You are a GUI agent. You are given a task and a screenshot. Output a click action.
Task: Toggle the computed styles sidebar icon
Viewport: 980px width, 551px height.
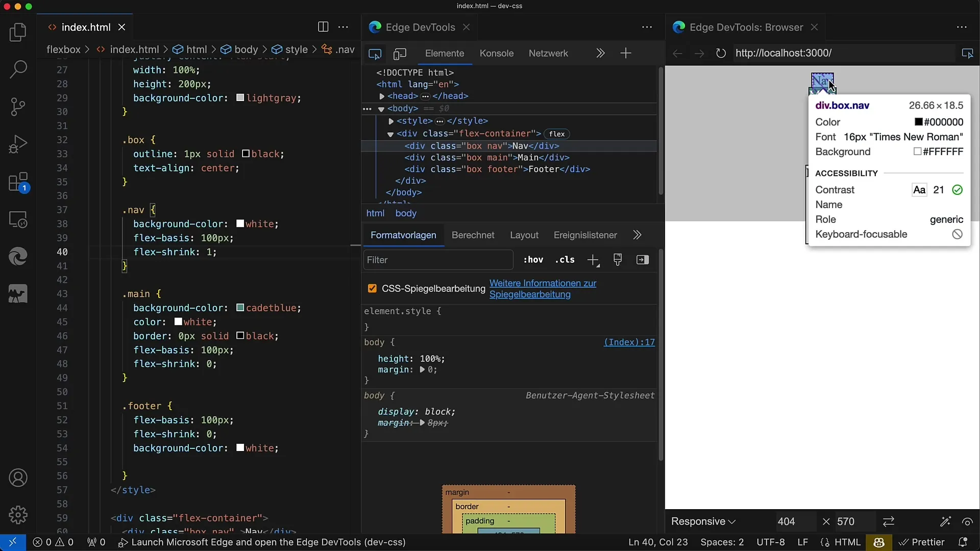(643, 260)
